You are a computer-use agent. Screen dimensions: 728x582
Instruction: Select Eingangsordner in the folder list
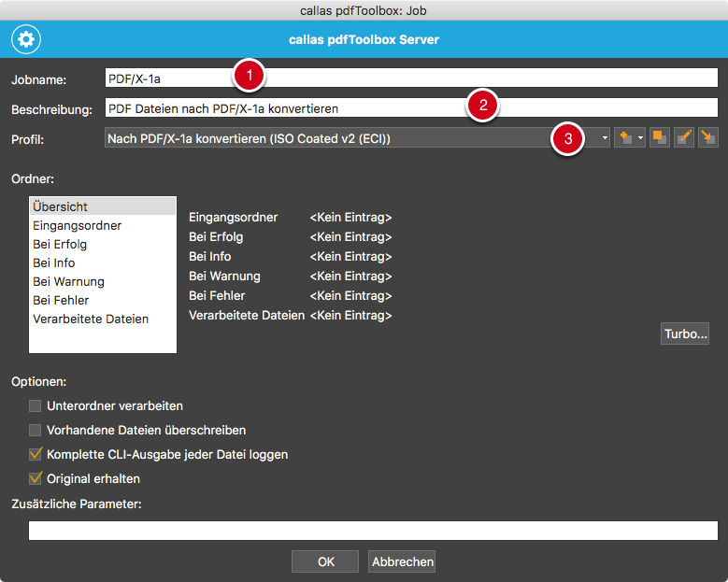tap(103, 225)
